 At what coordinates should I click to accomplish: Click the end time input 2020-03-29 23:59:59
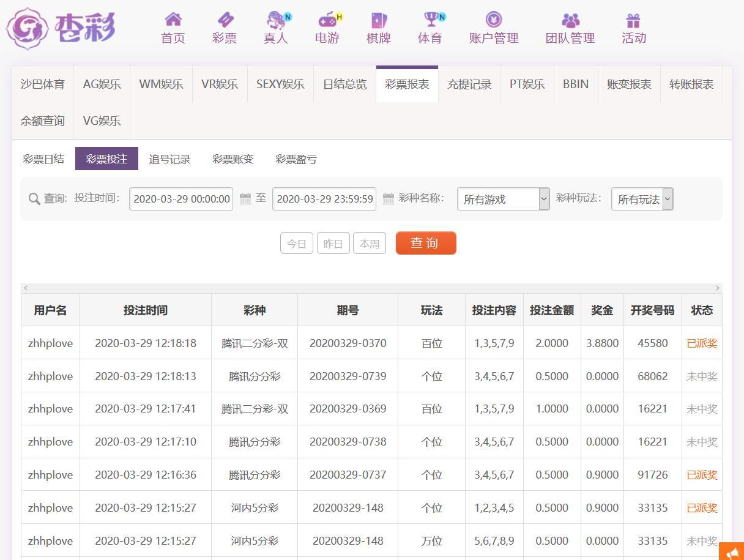click(x=324, y=199)
